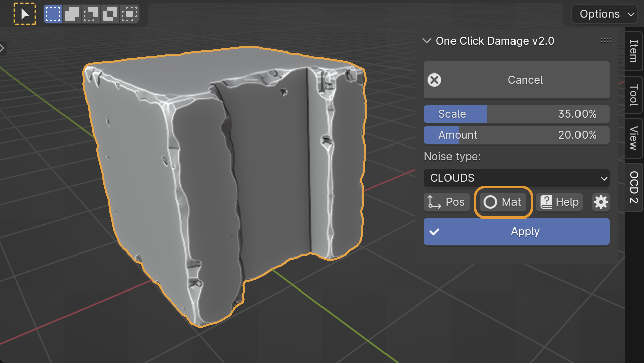Click the panel drag grip dots icon
This screenshot has width=644, height=363.
(x=606, y=41)
